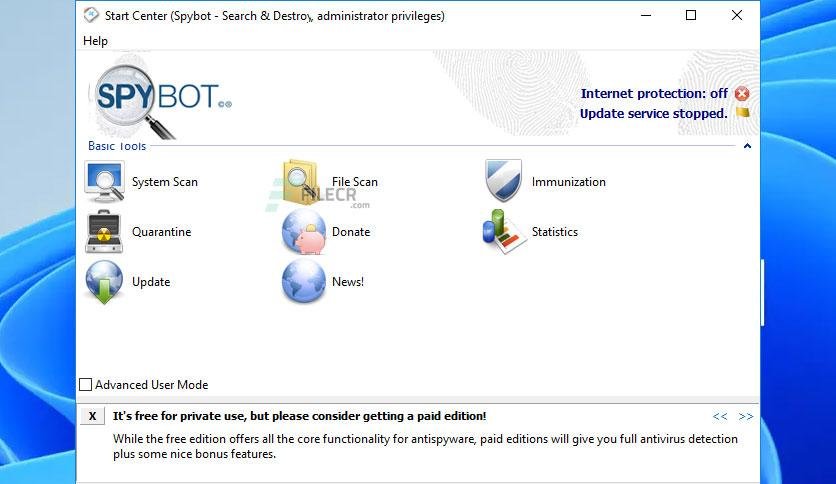Collapse the Basic Tools section chevron
The height and width of the screenshot is (484, 836).
[747, 146]
